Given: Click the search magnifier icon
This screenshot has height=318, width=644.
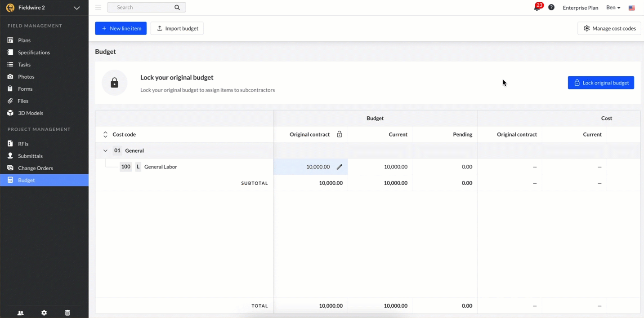Looking at the screenshot, I should [177, 7].
